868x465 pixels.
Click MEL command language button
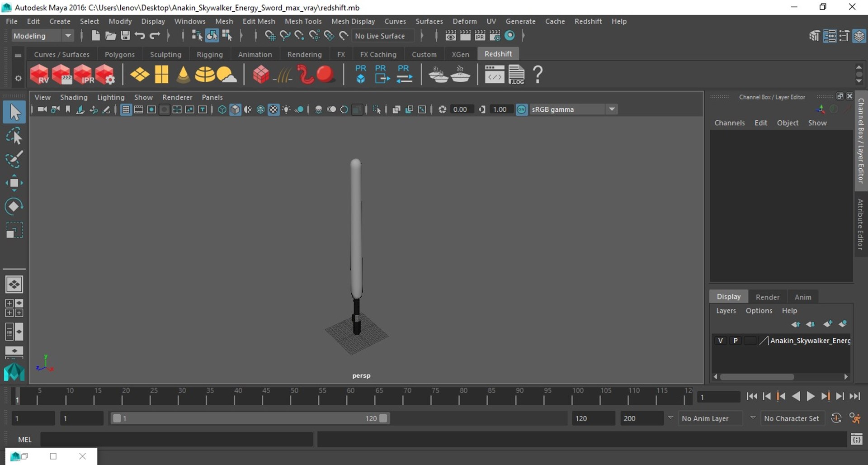click(x=25, y=439)
